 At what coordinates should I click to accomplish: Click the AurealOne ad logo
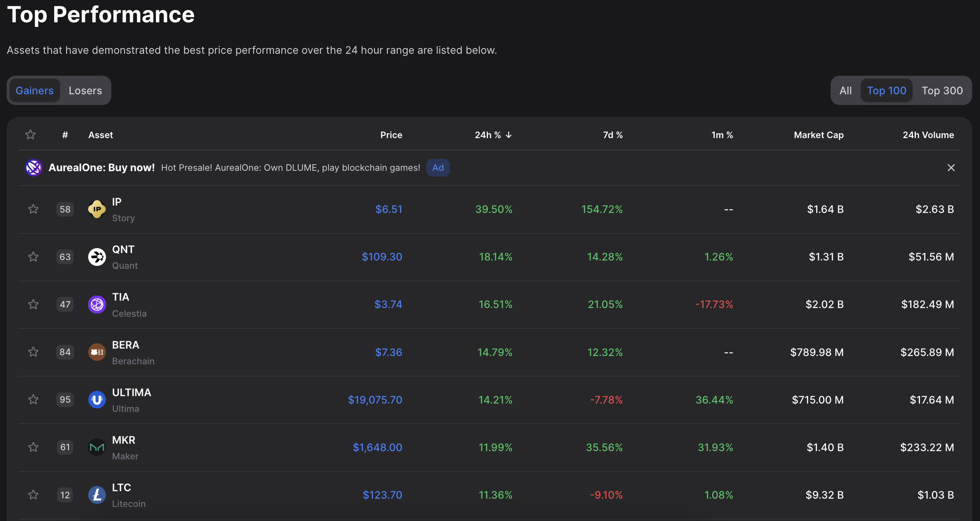[34, 167]
